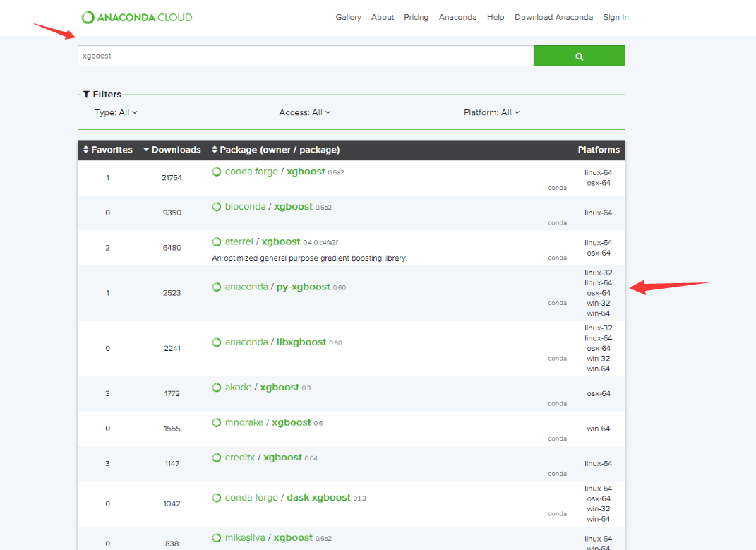Screen dimensions: 756x550
Task: Open xgboost 0.6 package by mndrake
Action: click(292, 423)
